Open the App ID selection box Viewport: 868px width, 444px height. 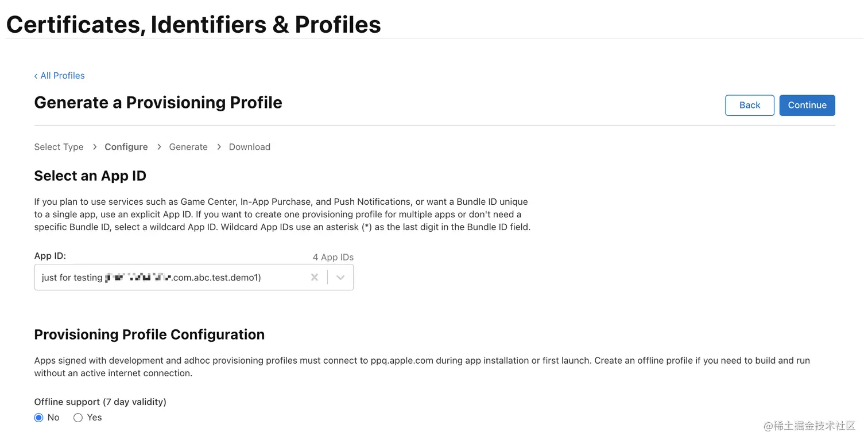[172, 278]
